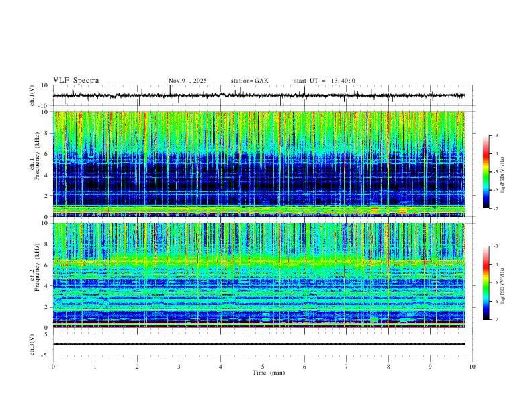Click the "6" kHz tick on ch.2 spectrogram axis
The height and width of the screenshot is (411, 532).
point(46,265)
